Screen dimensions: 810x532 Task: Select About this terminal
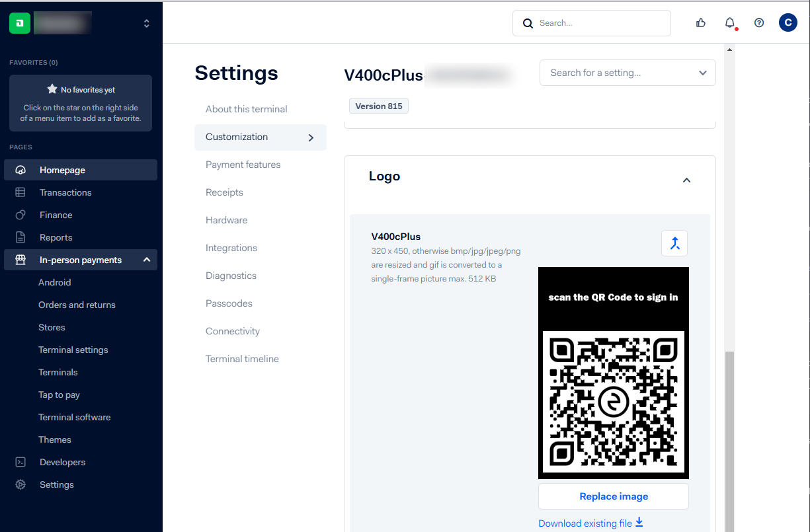[247, 109]
